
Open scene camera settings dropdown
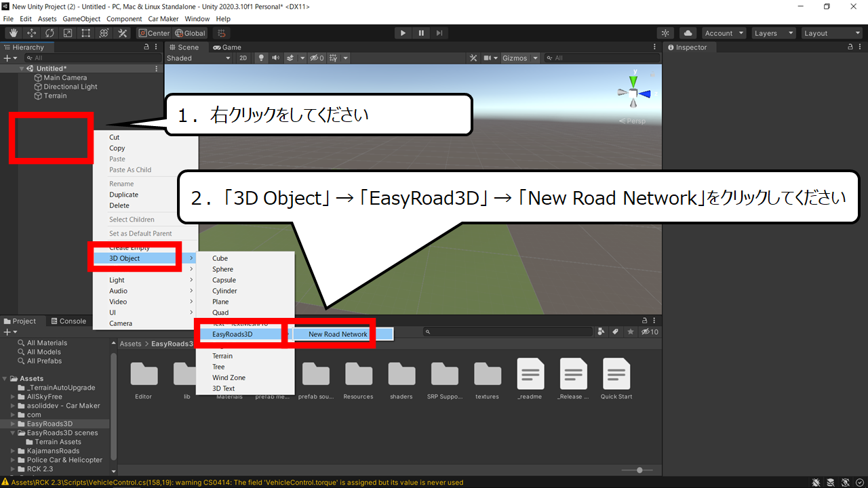(x=490, y=58)
